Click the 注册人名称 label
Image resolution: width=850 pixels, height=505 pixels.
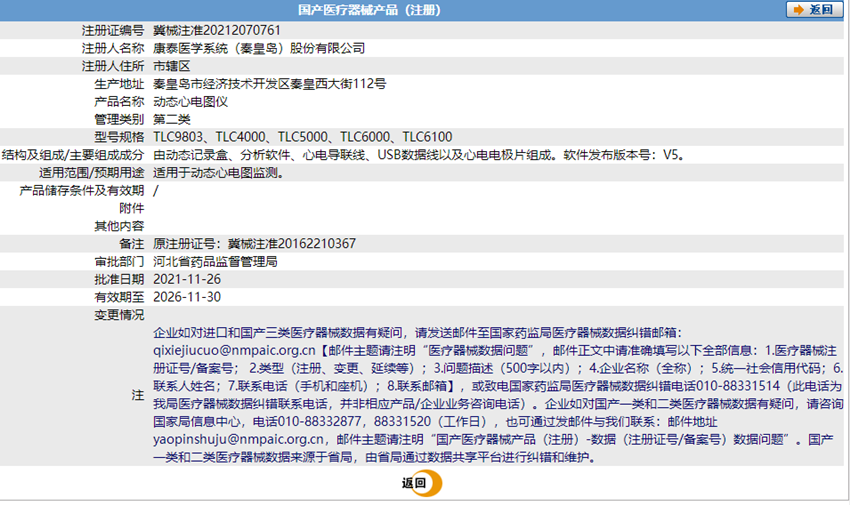point(113,48)
